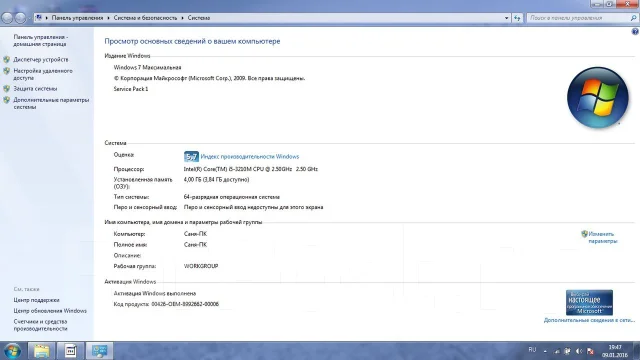Click the shield icon beside System protection
Image resolution: width=640 pixels, height=360 pixels.
point(7,89)
